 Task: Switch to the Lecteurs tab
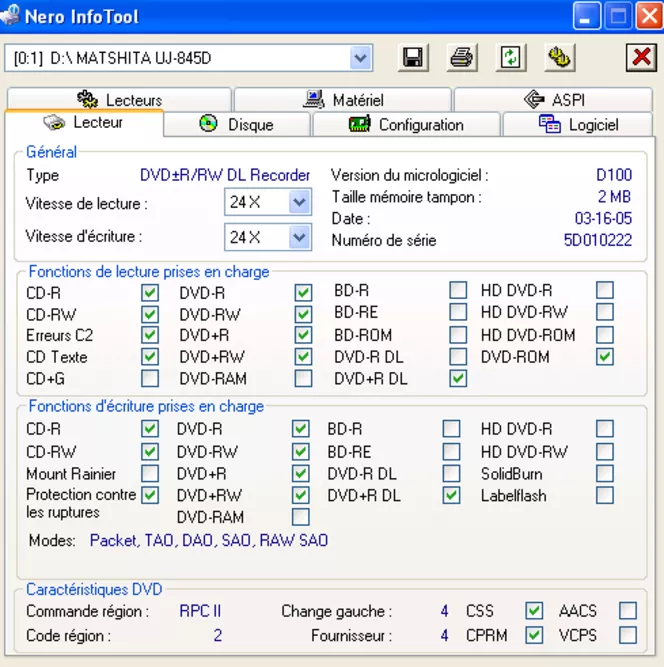[119, 100]
